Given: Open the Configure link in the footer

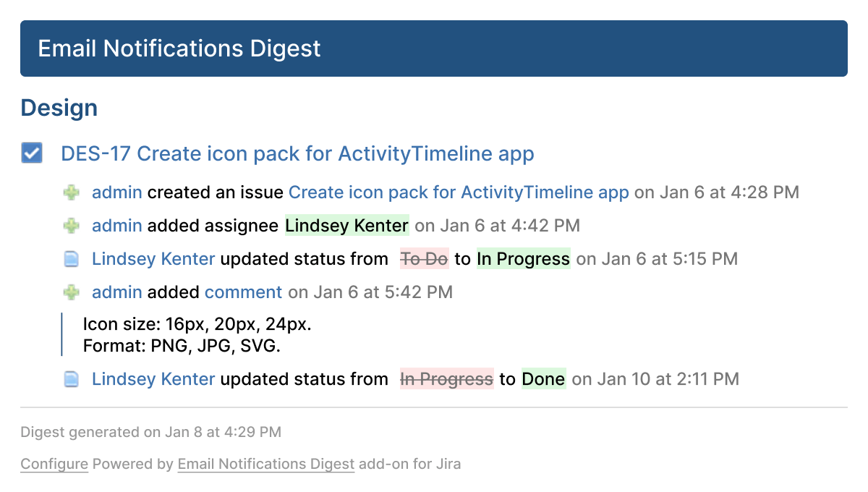Looking at the screenshot, I should 54,464.
